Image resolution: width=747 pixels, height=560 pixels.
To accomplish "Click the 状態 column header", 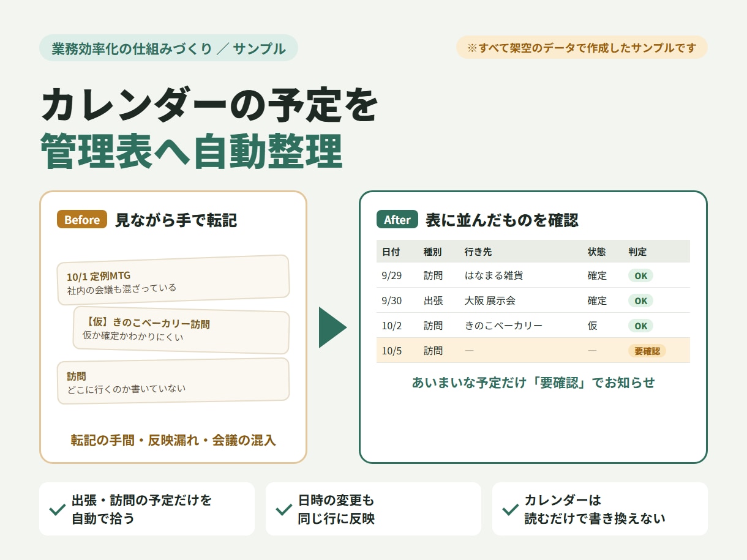I will [596, 252].
